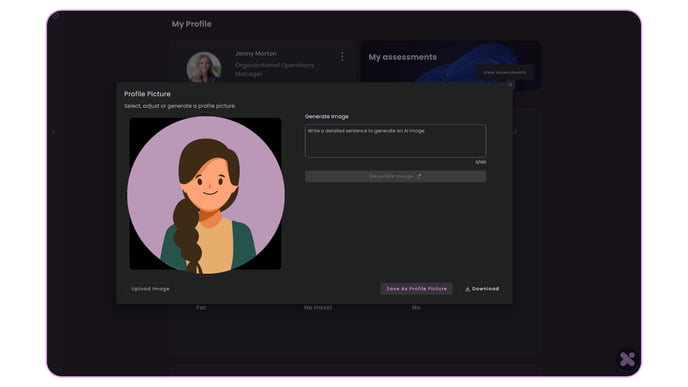The height and width of the screenshot is (387, 688).
Task: Click the My assessments card heading
Action: click(402, 57)
